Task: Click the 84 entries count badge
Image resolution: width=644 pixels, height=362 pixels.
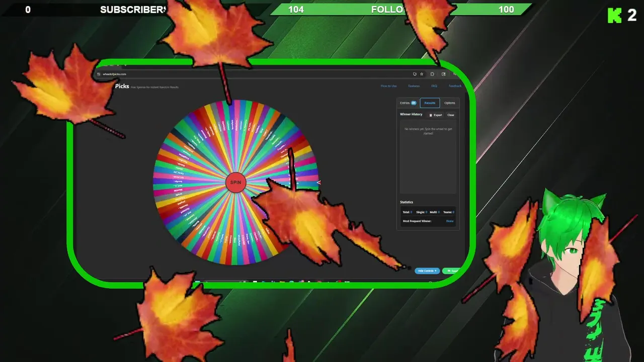Action: 414,103
